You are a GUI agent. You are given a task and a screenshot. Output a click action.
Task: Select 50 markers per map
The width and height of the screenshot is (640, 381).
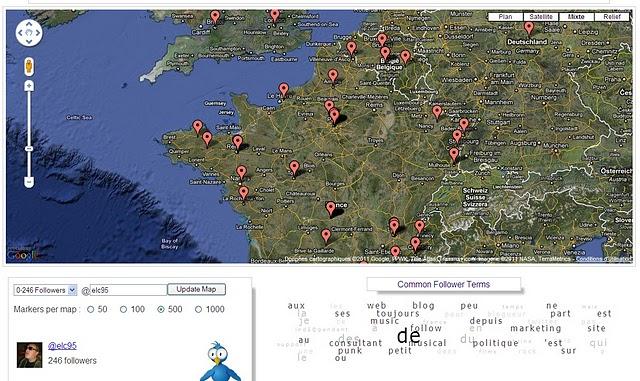[x=91, y=310]
